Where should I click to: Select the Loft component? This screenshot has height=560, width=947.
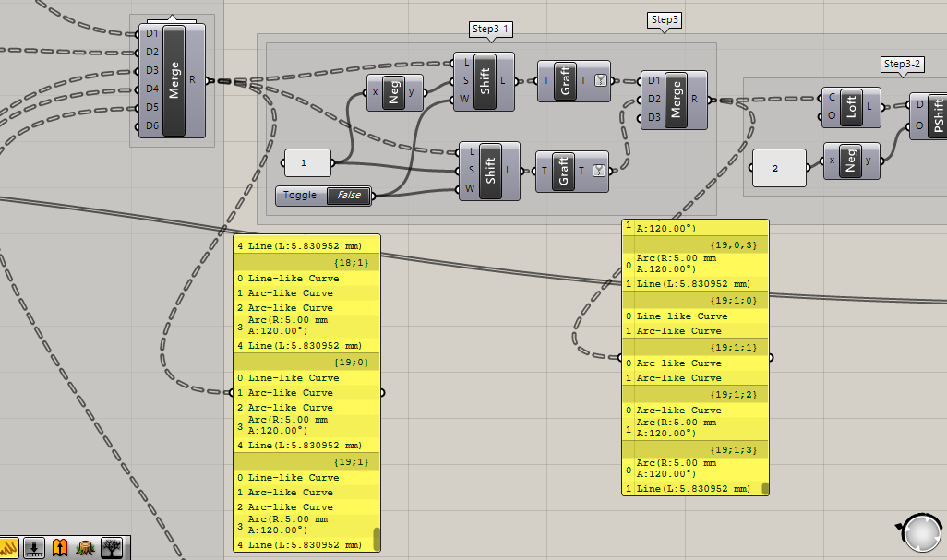[851, 107]
